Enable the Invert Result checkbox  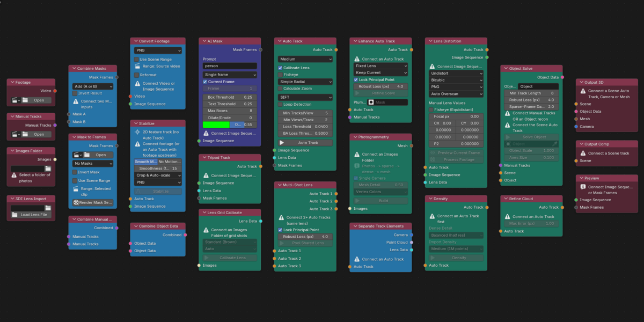75,93
